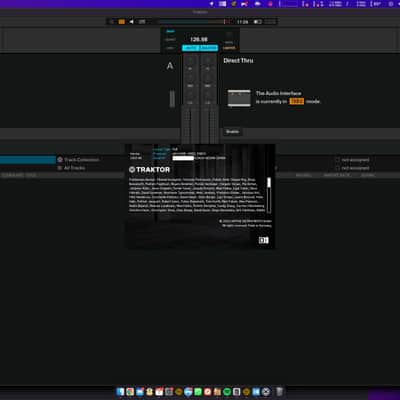Click the deck A letter label
Screen dimensions: 400x400
coord(170,66)
